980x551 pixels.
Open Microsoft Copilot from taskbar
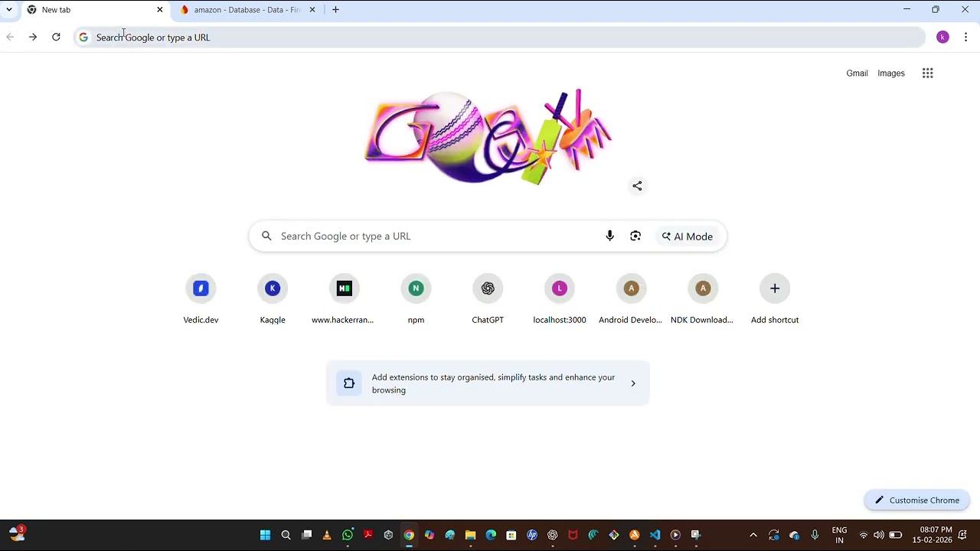(430, 535)
